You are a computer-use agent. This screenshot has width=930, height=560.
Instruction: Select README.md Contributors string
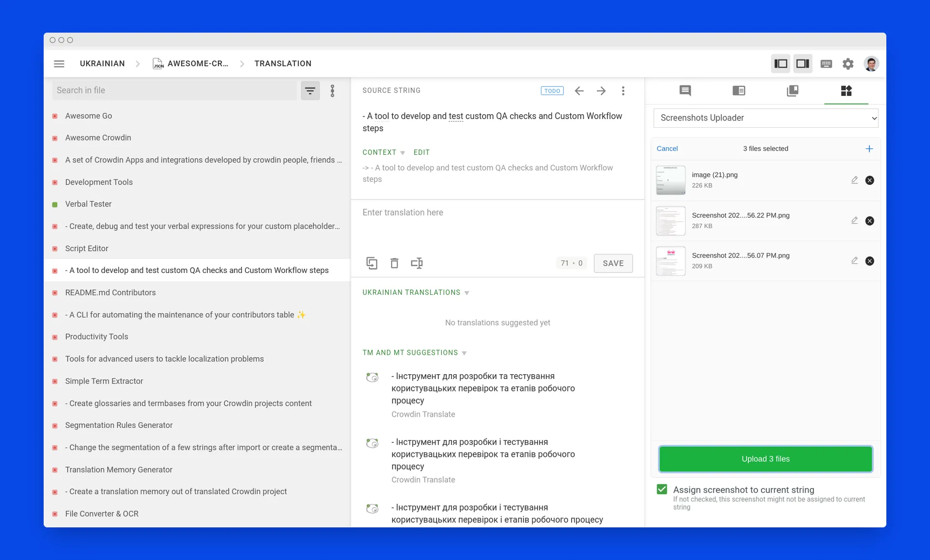(x=197, y=293)
